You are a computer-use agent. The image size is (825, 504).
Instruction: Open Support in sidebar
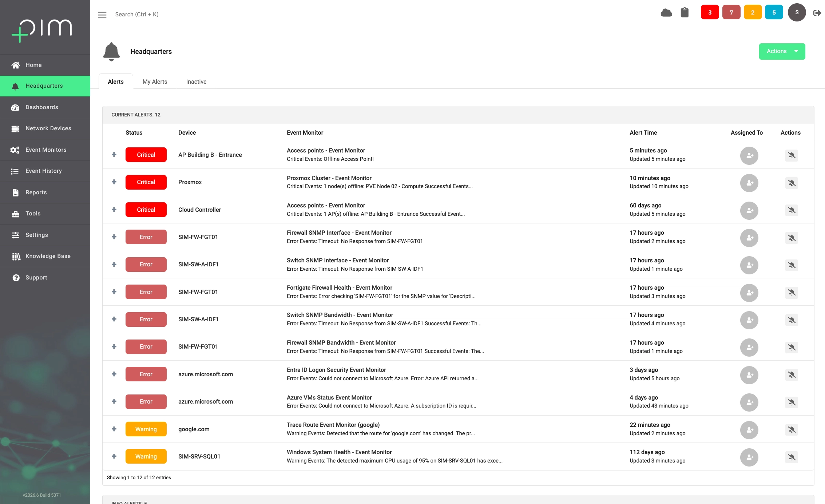tap(45, 278)
